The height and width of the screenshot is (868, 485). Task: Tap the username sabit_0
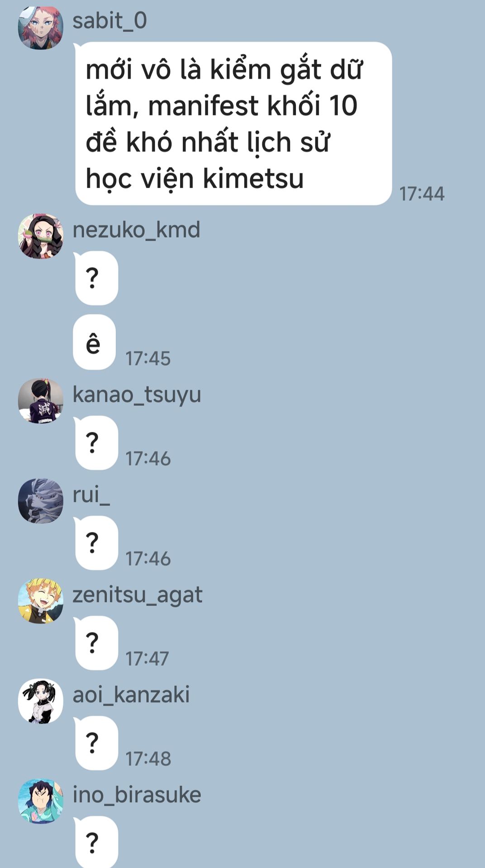click(x=109, y=21)
